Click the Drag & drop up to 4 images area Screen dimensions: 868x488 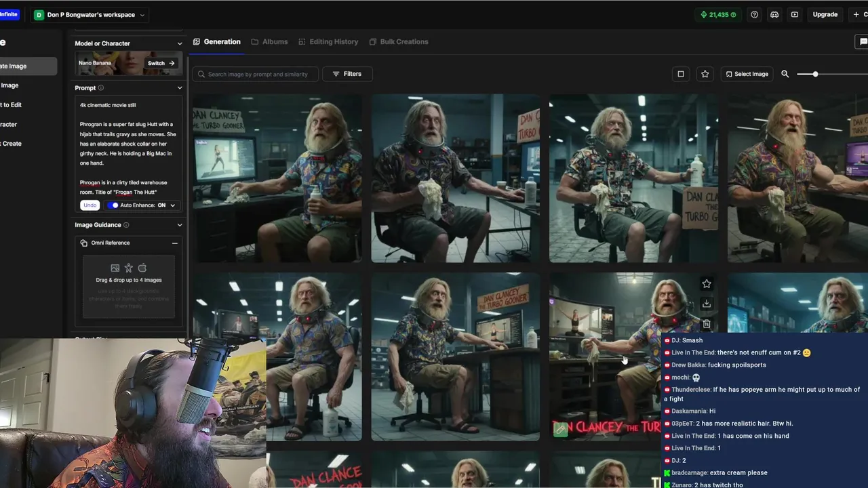click(x=129, y=286)
